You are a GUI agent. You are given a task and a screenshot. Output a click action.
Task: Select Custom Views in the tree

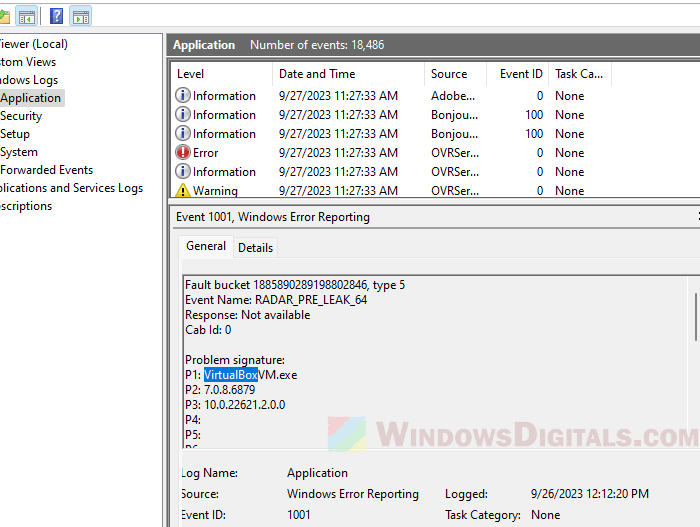point(28,62)
